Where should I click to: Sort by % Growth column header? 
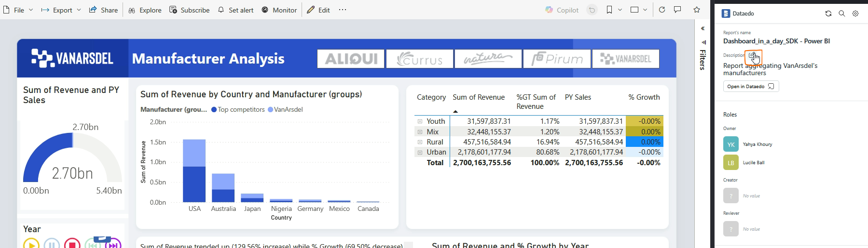644,97
